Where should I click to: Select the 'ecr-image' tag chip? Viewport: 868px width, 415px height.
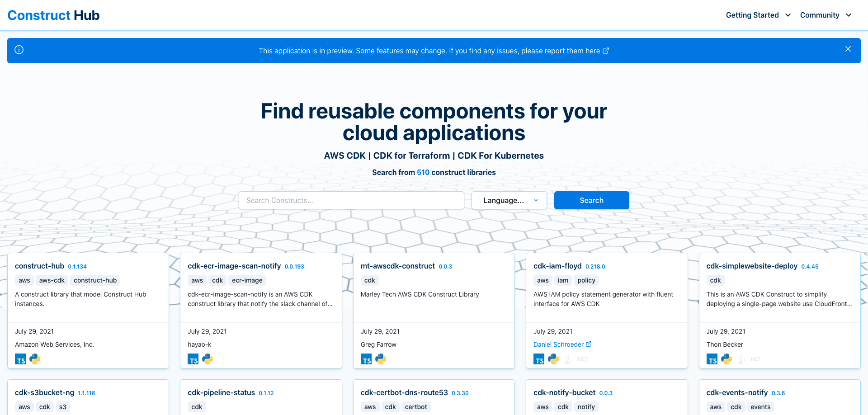click(247, 280)
